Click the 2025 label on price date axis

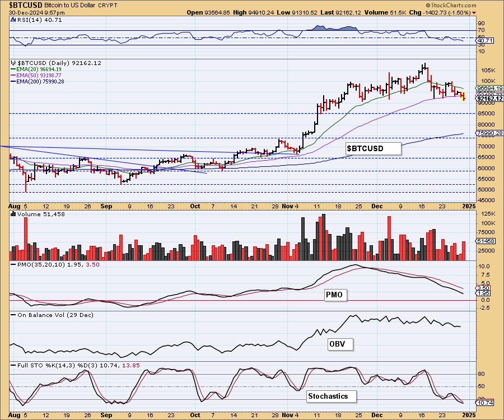pyautogui.click(x=469, y=206)
